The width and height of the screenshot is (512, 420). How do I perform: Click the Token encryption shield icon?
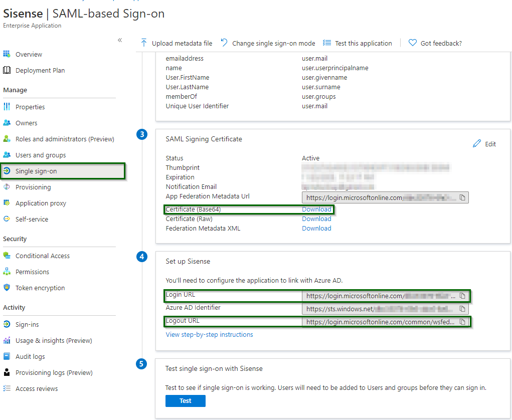click(7, 287)
